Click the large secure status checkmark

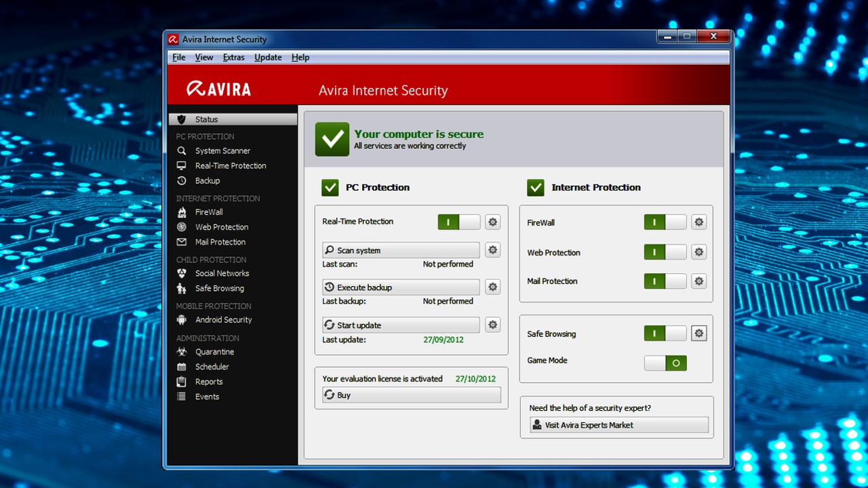[x=332, y=140]
